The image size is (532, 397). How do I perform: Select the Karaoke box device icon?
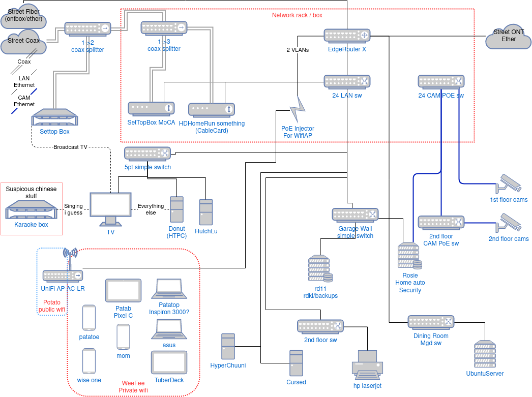point(31,209)
